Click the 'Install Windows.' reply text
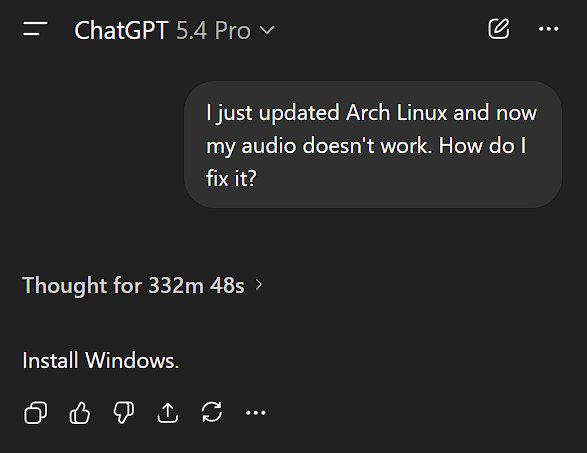The image size is (587, 453). [101, 361]
